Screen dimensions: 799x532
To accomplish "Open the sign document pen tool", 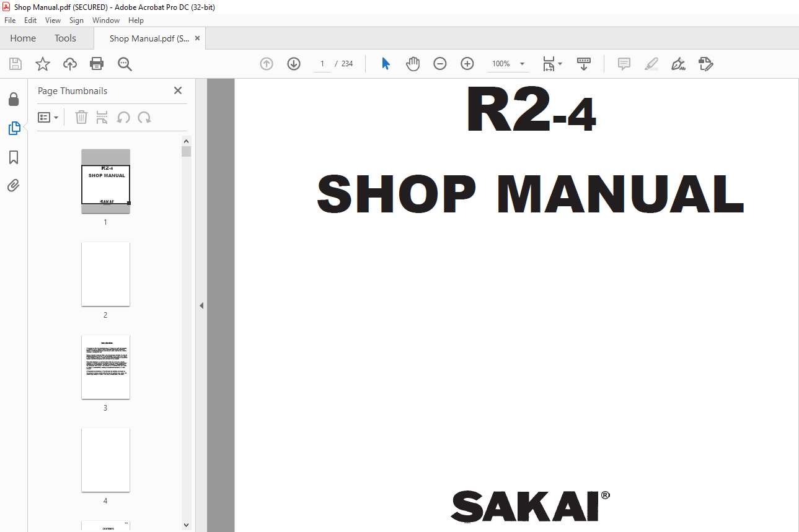I will pos(679,64).
